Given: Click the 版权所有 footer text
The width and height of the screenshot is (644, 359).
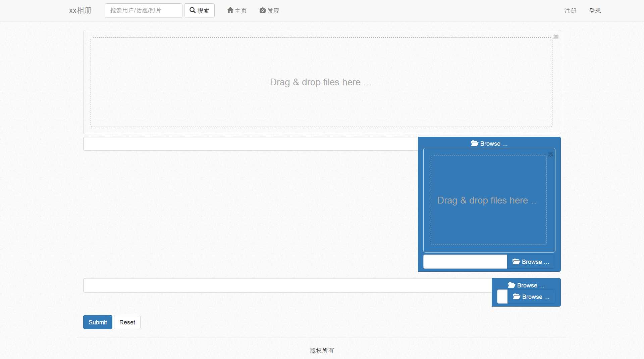Looking at the screenshot, I should click(322, 350).
